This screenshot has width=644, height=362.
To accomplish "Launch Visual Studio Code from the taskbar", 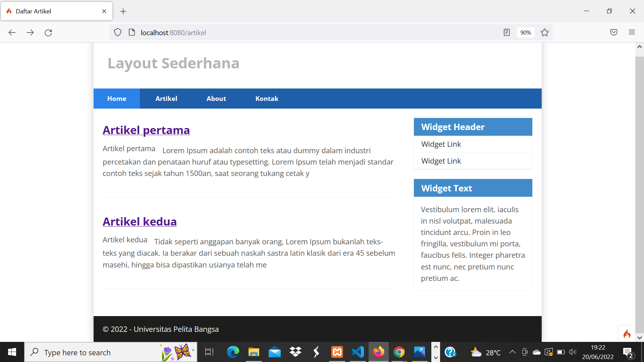I will pos(358,352).
